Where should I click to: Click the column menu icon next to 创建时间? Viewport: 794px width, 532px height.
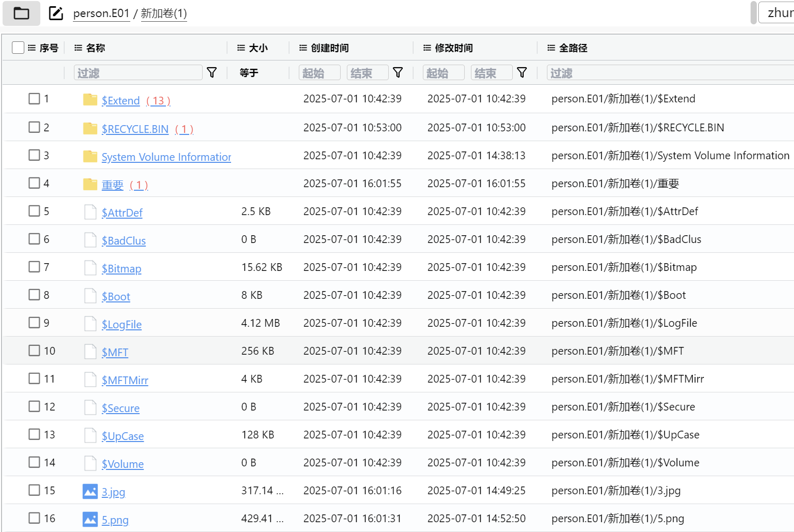pyautogui.click(x=303, y=48)
